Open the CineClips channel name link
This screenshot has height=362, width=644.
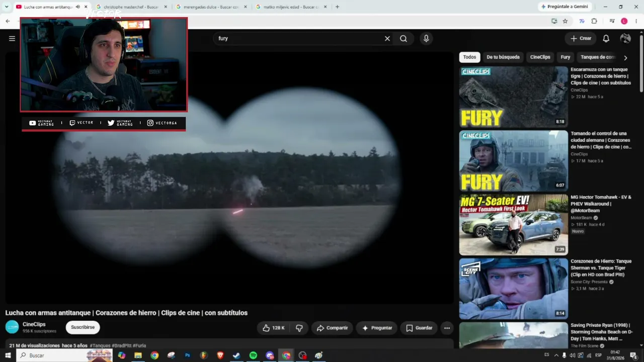point(34,324)
